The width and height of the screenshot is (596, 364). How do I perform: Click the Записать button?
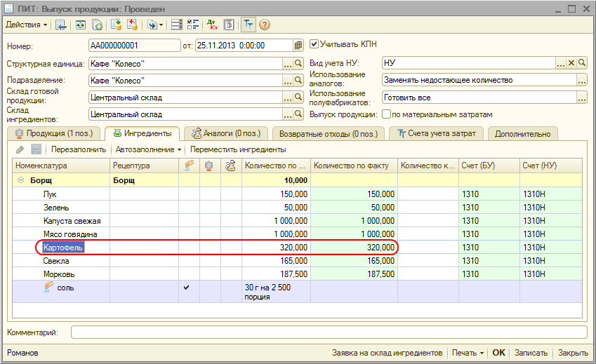(x=530, y=353)
